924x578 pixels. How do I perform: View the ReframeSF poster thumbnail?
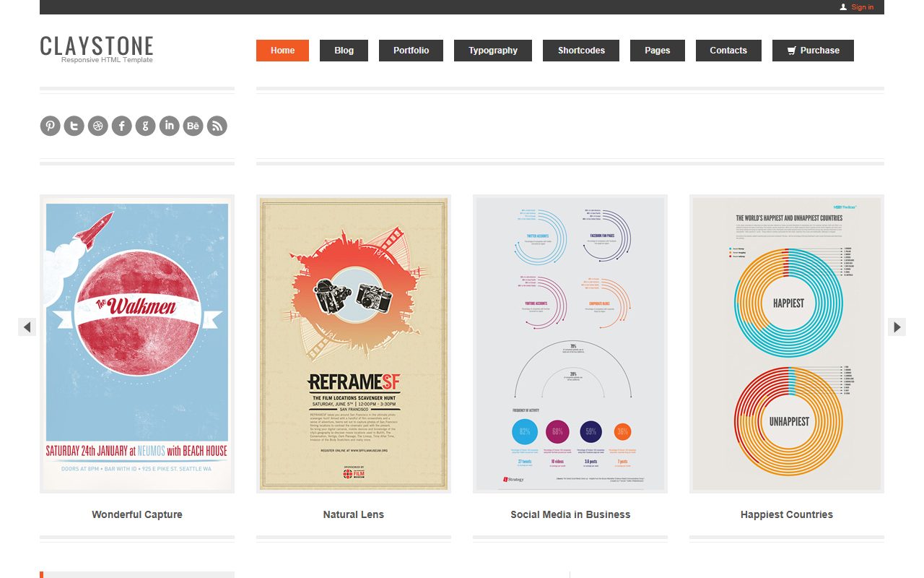(x=354, y=344)
